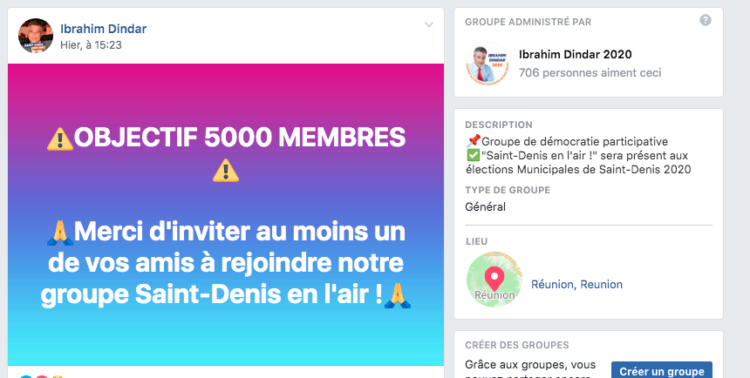
Task: Open Ibrahim Dindar 2020 page avatar
Action: point(487,63)
